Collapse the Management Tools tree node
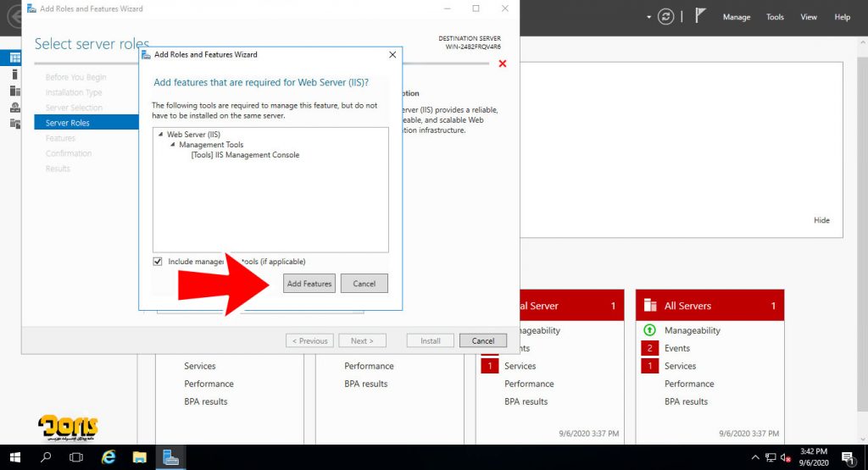868x470 pixels. 173,144
